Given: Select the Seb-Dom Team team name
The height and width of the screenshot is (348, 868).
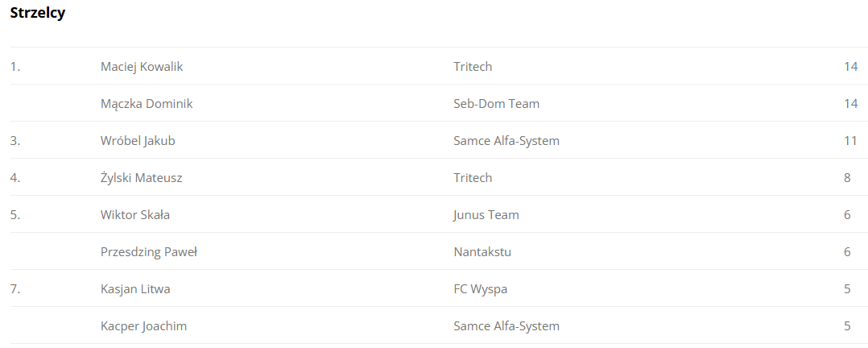Looking at the screenshot, I should [x=497, y=104].
